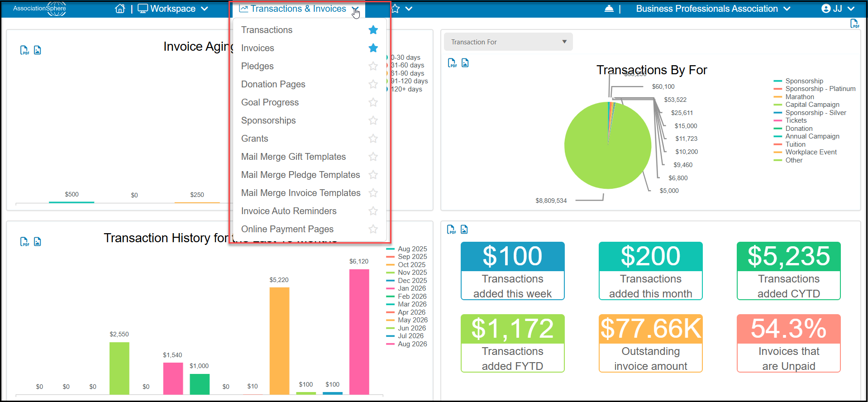
Task: Click the $5,220 orange bar
Action: [279, 341]
